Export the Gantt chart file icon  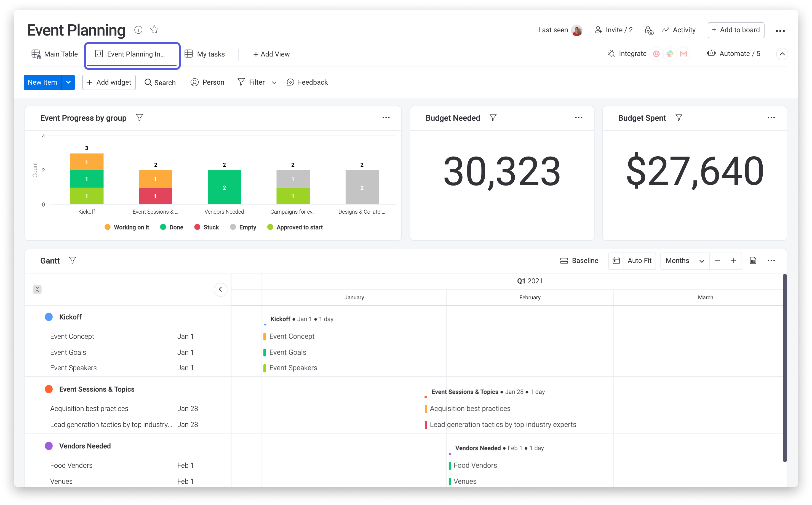point(753,260)
